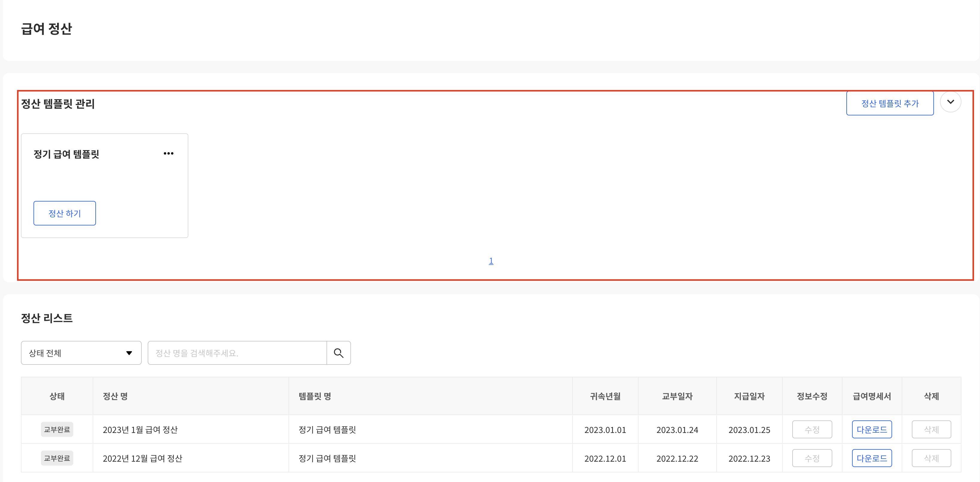
Task: Click 수정 for 2022년 12월 급여 정산
Action: (812, 458)
